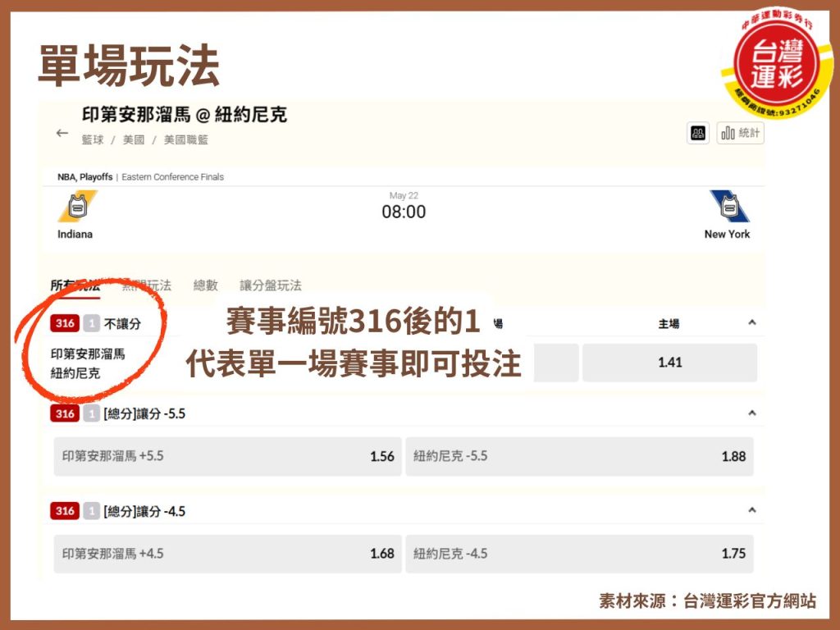Go back using the left arrow icon
The height and width of the screenshot is (630, 840).
[x=62, y=133]
